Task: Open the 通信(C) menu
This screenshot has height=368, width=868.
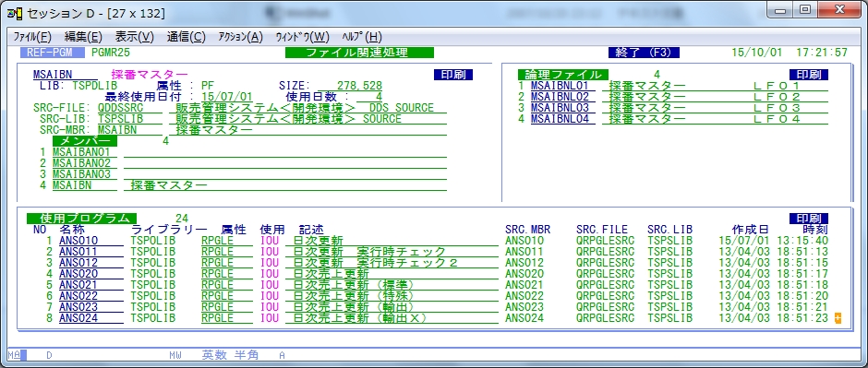Action: click(x=186, y=37)
